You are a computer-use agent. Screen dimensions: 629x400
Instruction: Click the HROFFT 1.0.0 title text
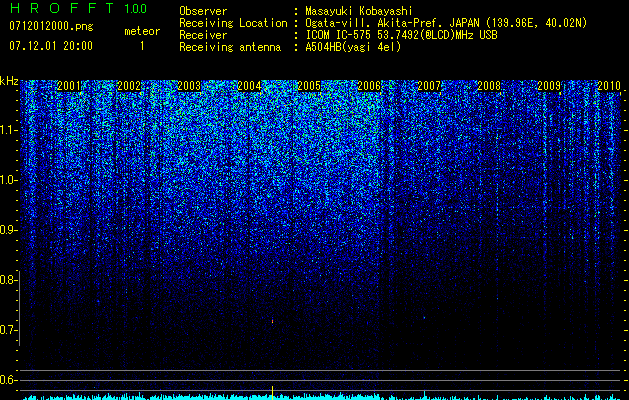78,8
